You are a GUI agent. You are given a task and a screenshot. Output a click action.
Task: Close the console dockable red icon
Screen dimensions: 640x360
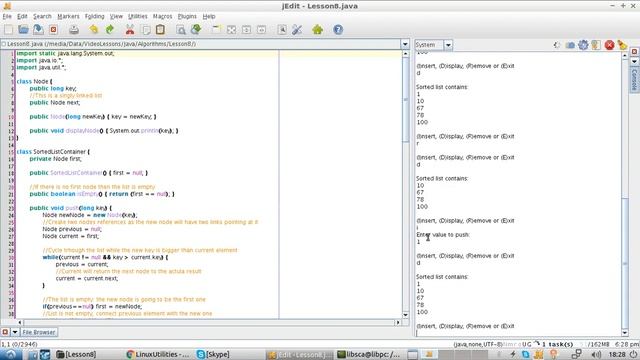634,51
